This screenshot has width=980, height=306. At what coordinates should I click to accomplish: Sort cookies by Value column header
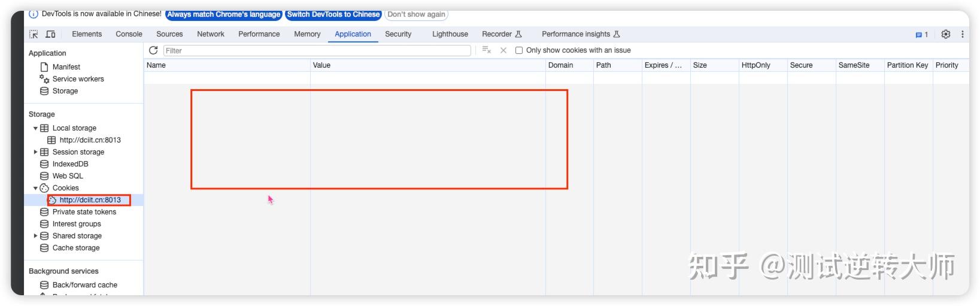(x=428, y=65)
